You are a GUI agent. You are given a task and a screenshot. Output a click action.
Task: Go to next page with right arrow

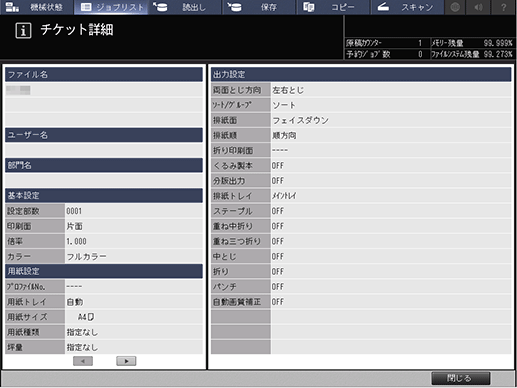tap(126, 361)
